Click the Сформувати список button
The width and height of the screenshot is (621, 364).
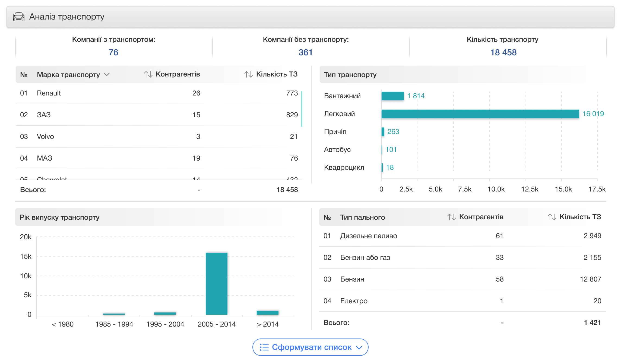point(311,347)
